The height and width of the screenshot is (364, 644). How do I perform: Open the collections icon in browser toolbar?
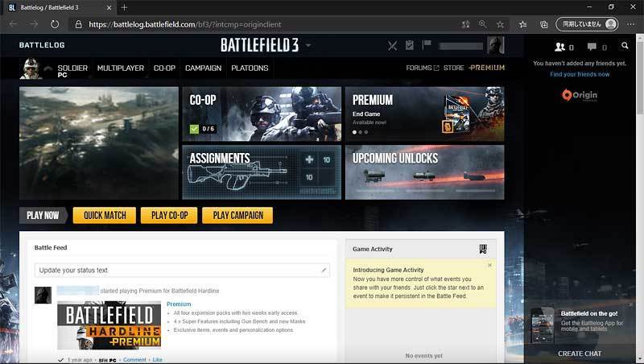[544, 24]
